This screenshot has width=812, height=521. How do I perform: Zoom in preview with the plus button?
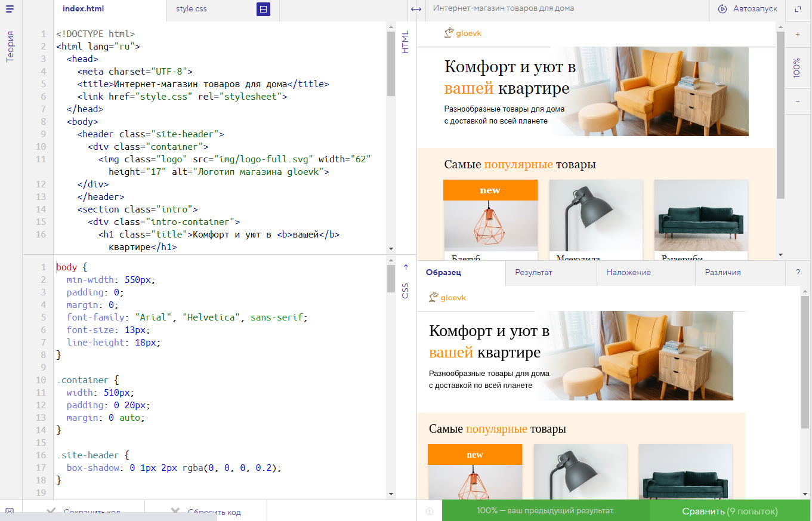(x=798, y=35)
